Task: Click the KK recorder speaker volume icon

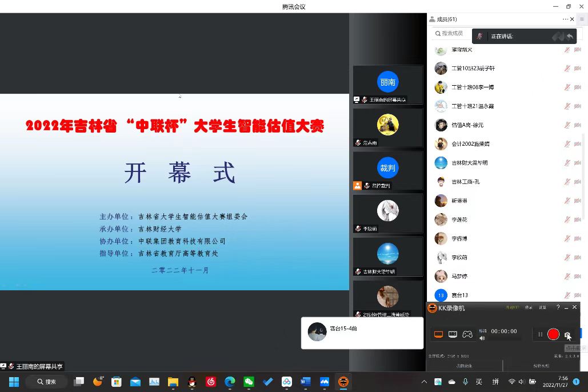Action: 482,338
